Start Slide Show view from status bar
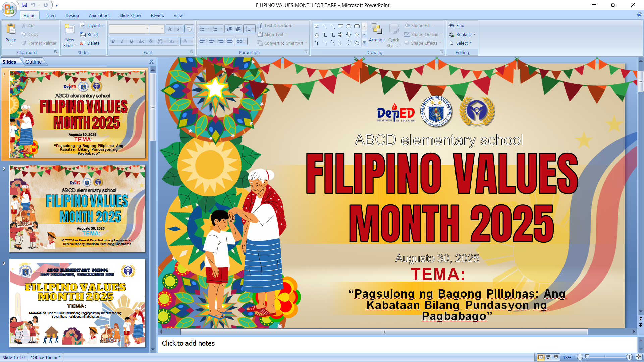The width and height of the screenshot is (644, 362). (556, 357)
